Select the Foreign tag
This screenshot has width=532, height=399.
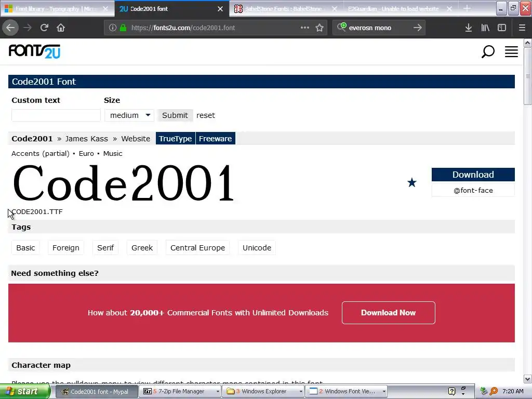pos(66,248)
